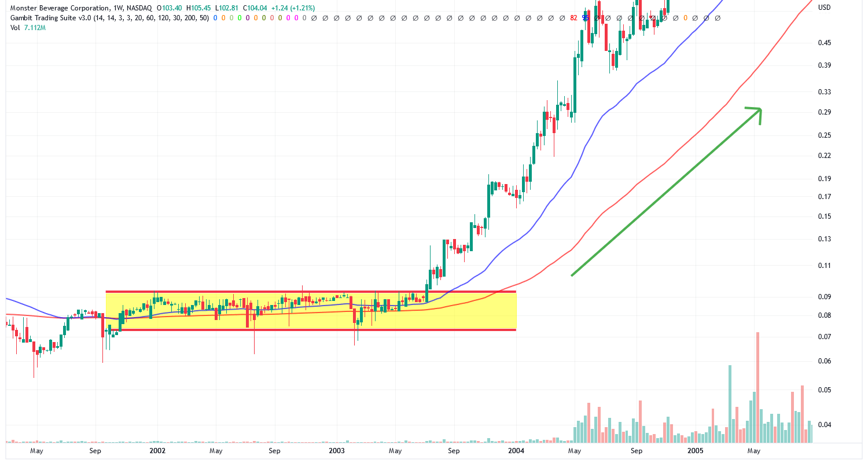
Task: Click the 2003 label on time axis
Action: click(x=337, y=450)
